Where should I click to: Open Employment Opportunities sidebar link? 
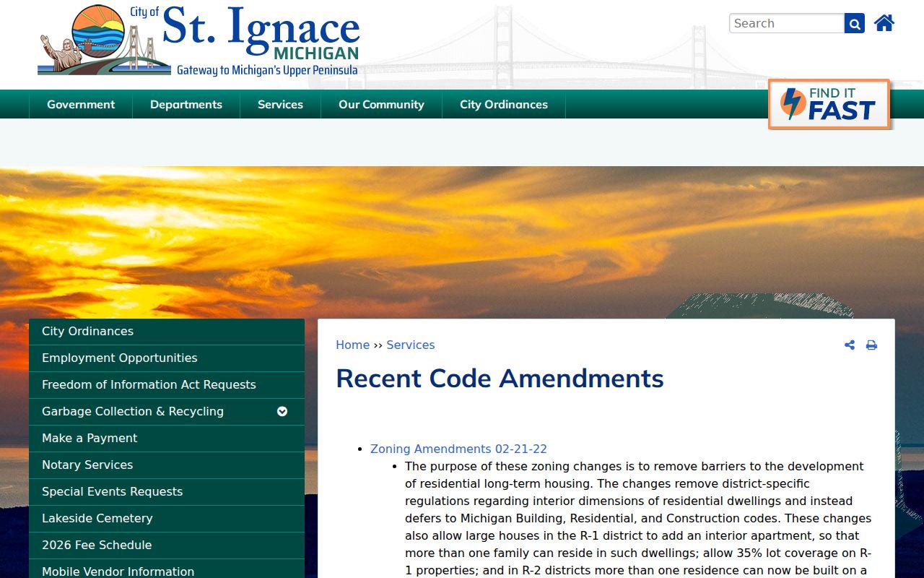[x=167, y=358]
